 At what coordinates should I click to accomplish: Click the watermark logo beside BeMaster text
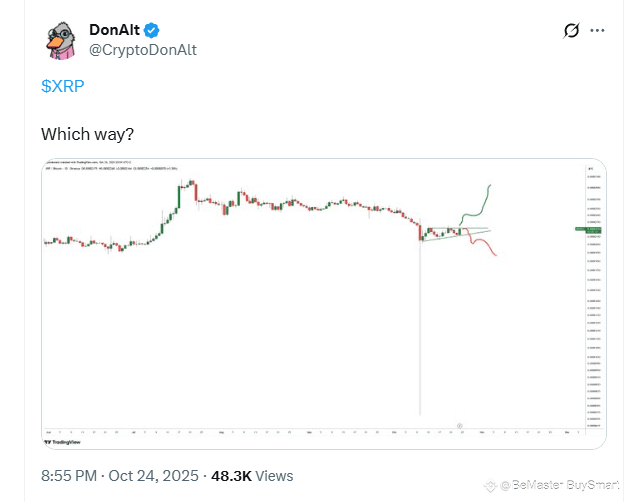(x=490, y=486)
